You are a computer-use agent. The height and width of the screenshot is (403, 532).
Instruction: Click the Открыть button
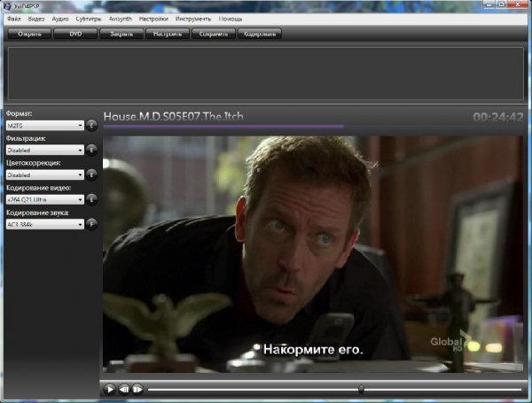coord(29,34)
